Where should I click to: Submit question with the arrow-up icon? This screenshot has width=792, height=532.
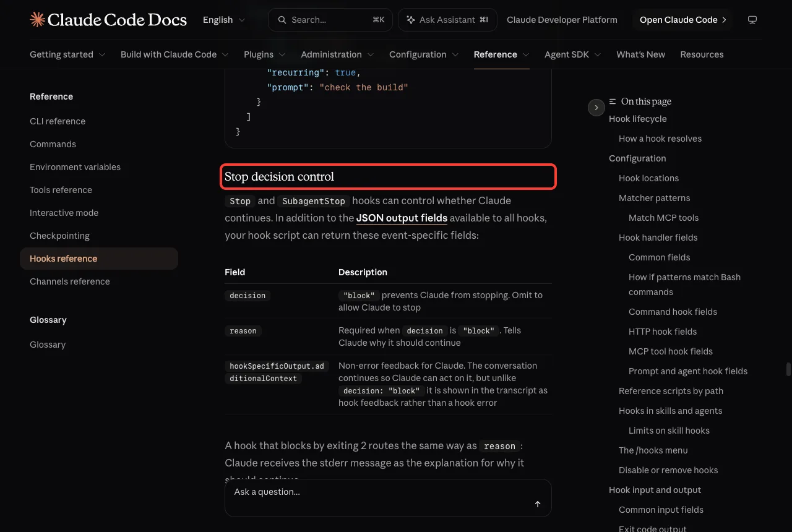pos(538,504)
